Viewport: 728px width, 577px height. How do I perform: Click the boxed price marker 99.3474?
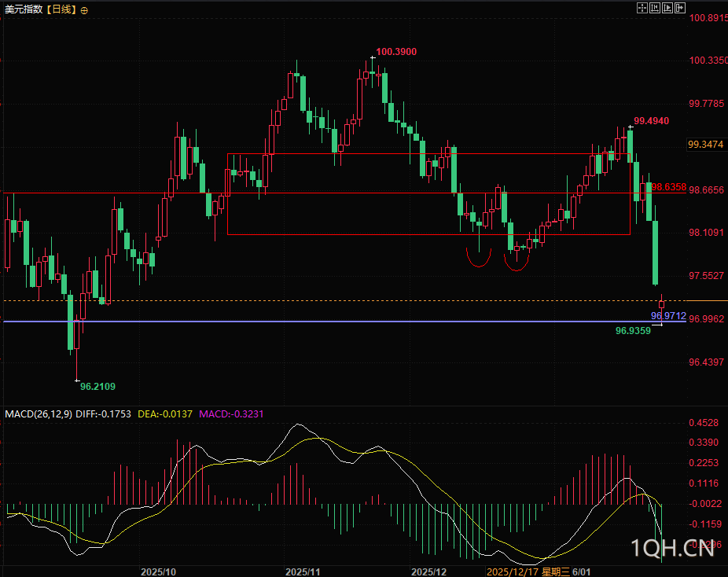pos(705,145)
